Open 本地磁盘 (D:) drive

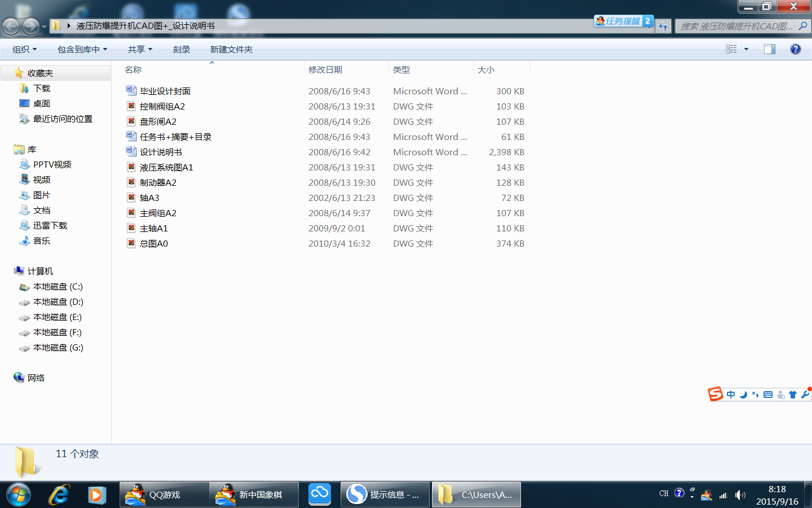58,301
